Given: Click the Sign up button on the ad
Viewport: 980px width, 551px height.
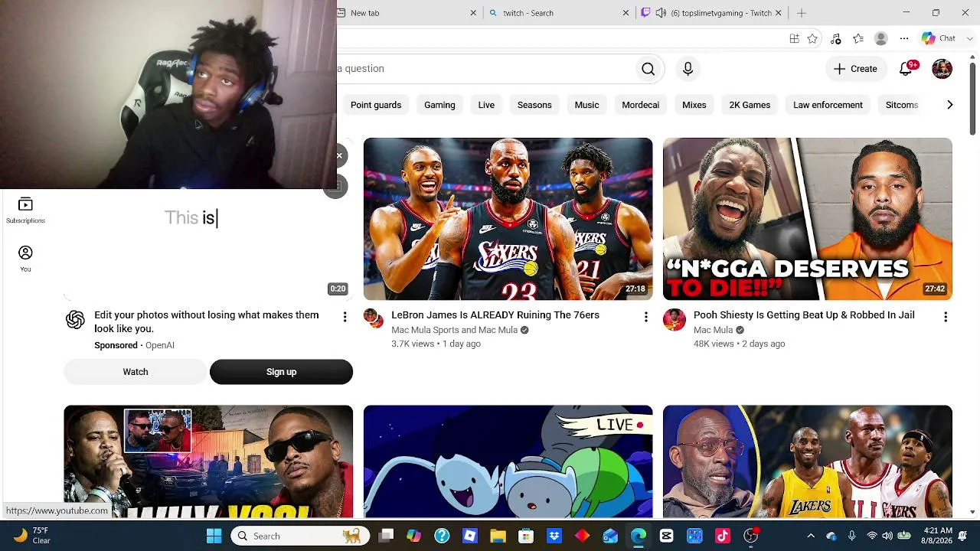Looking at the screenshot, I should coord(281,372).
